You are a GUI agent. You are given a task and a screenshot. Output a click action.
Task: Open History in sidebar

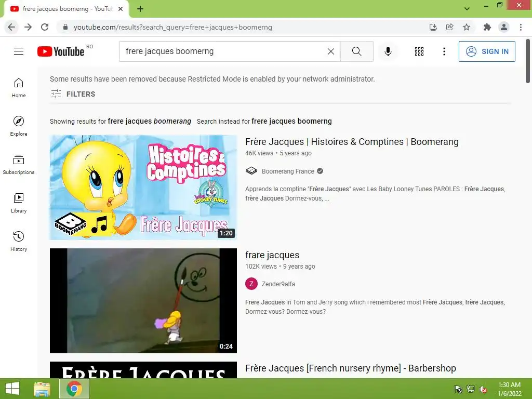pyautogui.click(x=19, y=241)
